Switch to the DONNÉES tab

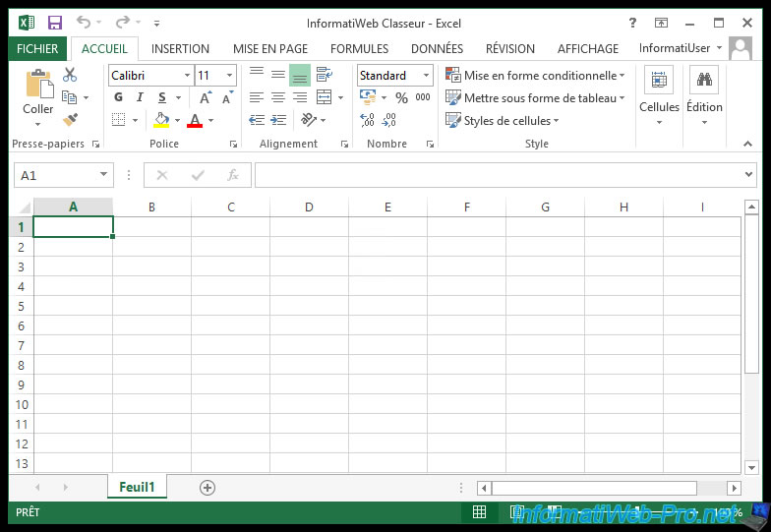(437, 49)
